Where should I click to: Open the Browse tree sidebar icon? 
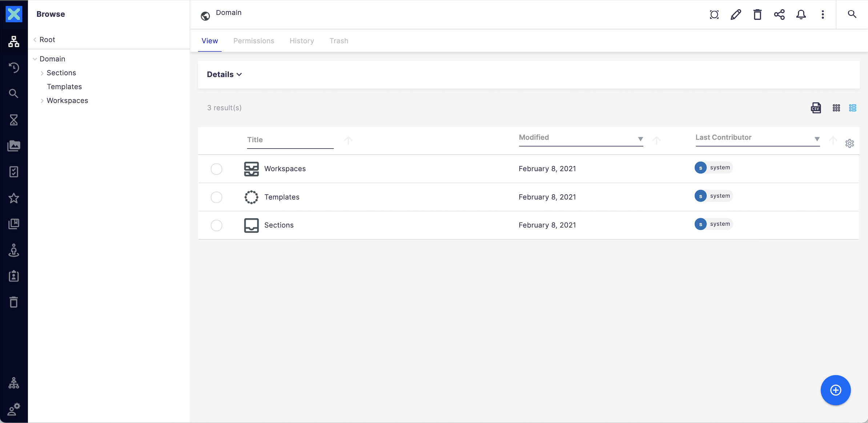pos(14,41)
